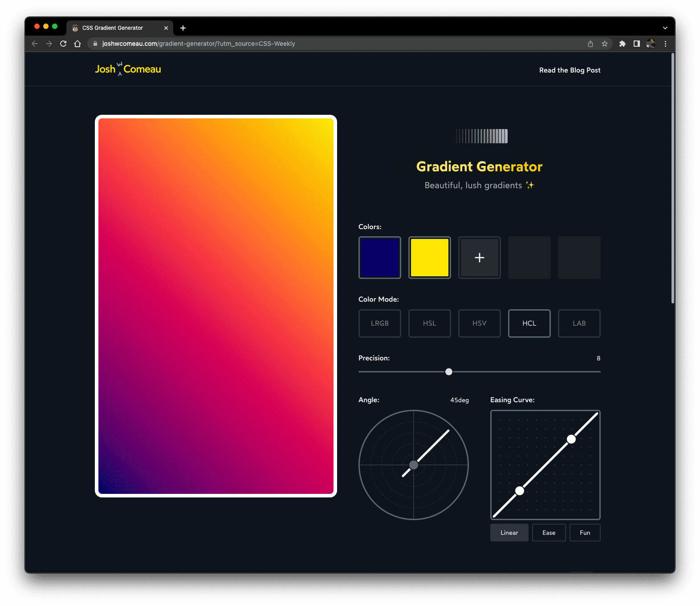Edit the dark blue color swatch
This screenshot has width=700, height=606.
380,258
